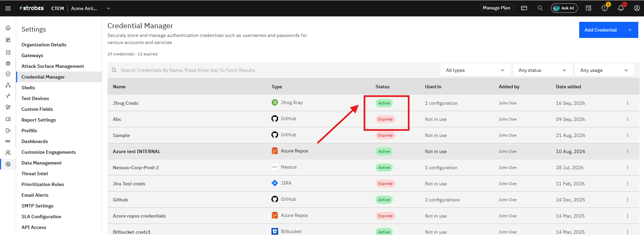This screenshot has height=235, width=644.
Task: Open the All types filter dropdown
Action: click(x=475, y=70)
